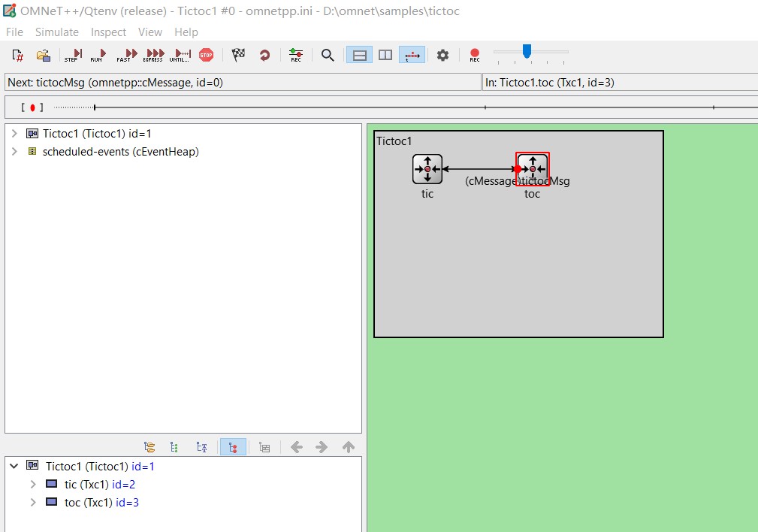This screenshot has height=532, width=758.
Task: Click the red REC video recording icon
Action: 474,54
